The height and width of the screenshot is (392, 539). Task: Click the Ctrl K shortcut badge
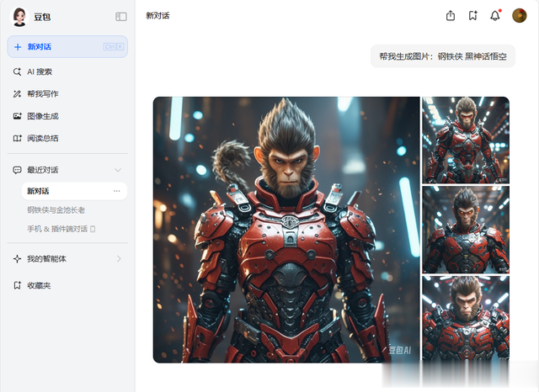tap(114, 46)
